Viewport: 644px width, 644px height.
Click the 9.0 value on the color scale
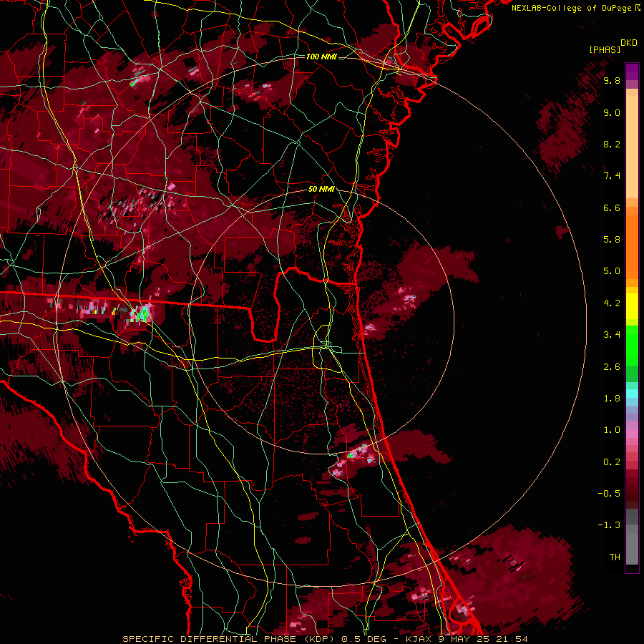point(612,112)
